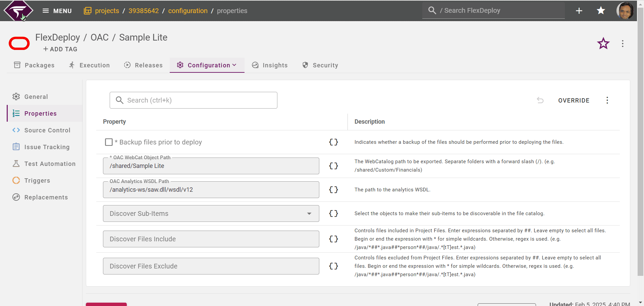Open Triggers settings
The height and width of the screenshot is (306, 644).
(x=44, y=181)
